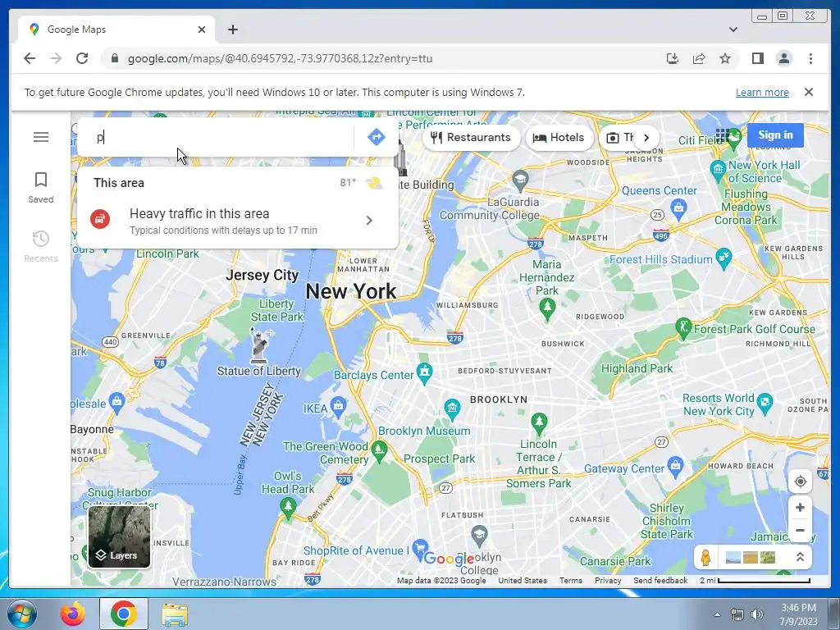Image resolution: width=840 pixels, height=630 pixels.
Task: Select Forest Park Golf Course pin
Action: (683, 328)
